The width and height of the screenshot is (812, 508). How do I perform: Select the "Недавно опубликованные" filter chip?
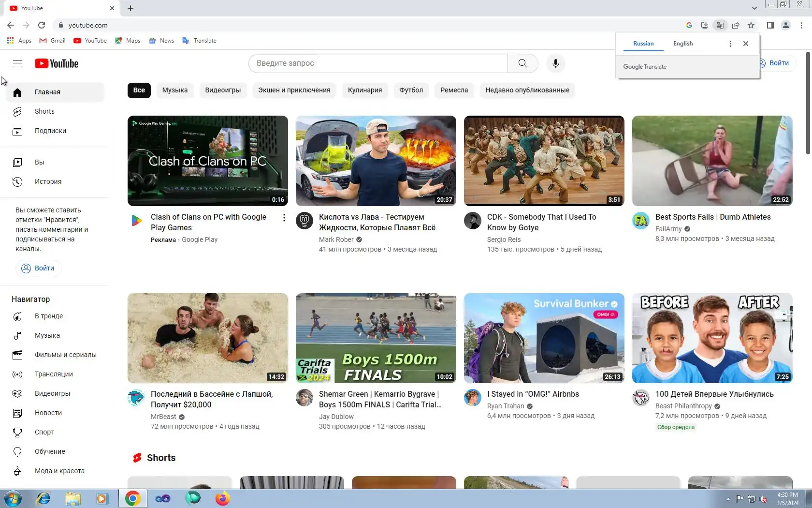[x=527, y=90]
